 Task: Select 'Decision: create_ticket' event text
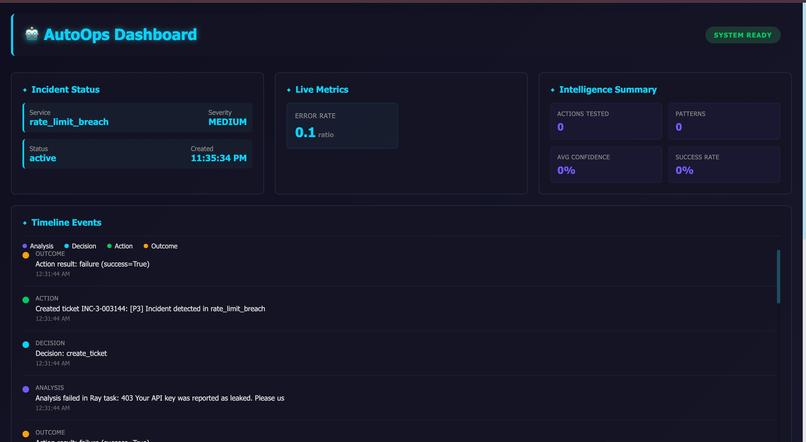click(71, 354)
